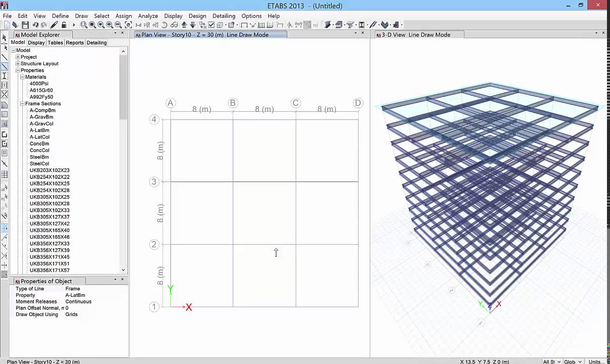Select the A992Fy50 material

[41, 97]
